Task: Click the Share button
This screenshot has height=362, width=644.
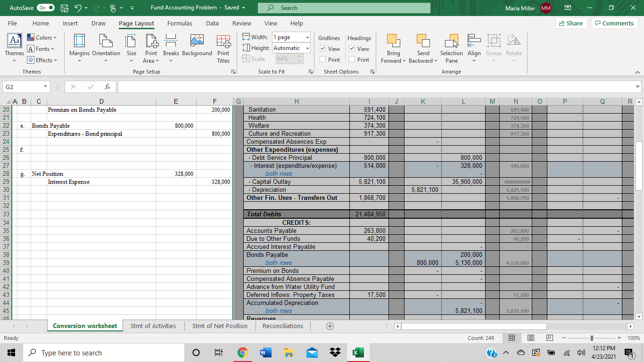Action: coord(570,23)
